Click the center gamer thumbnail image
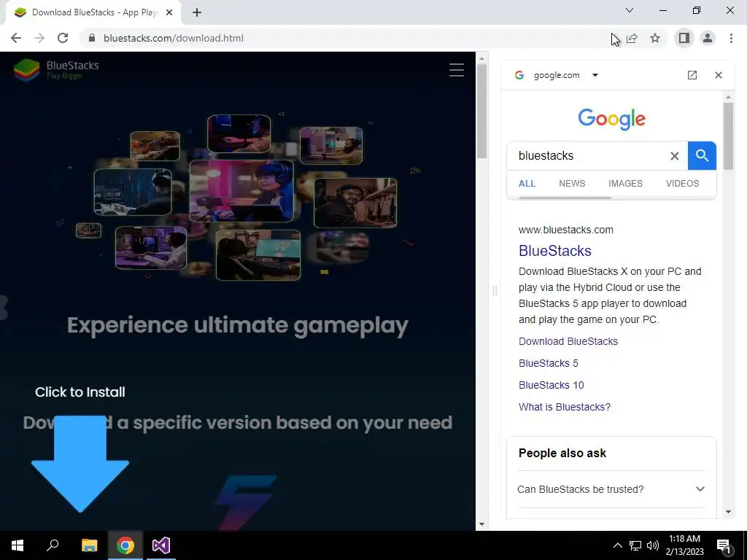The height and width of the screenshot is (560, 747). coord(241,191)
